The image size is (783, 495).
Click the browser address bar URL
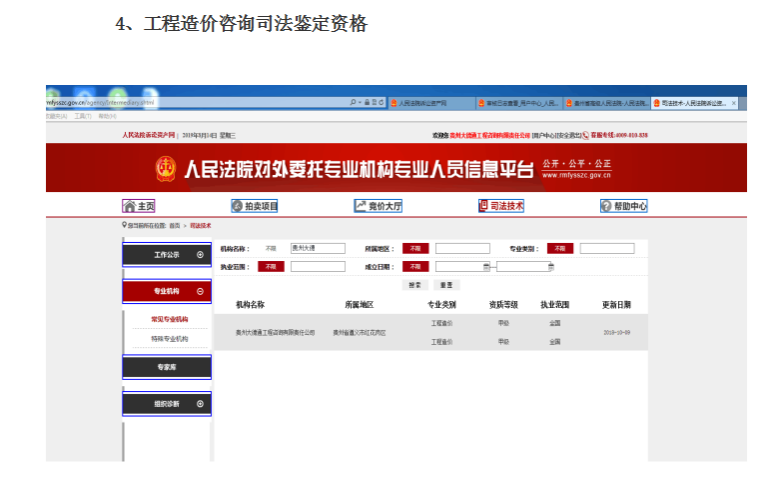click(x=100, y=102)
